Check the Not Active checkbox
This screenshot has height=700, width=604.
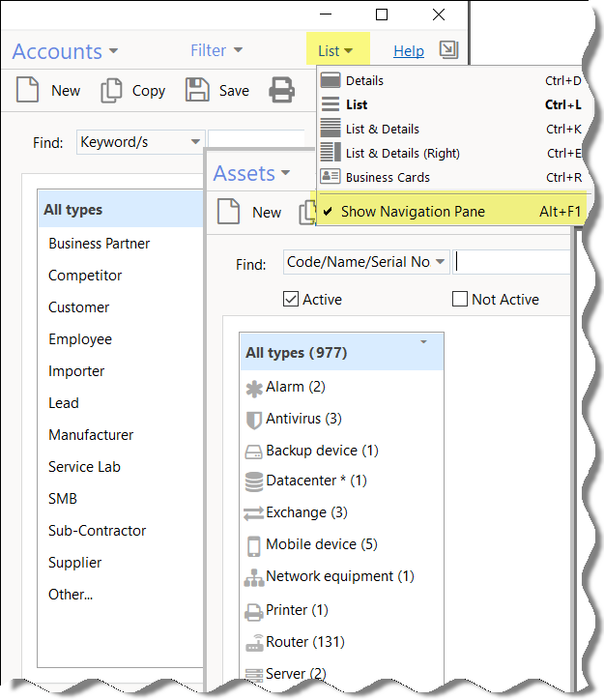pyautogui.click(x=460, y=300)
